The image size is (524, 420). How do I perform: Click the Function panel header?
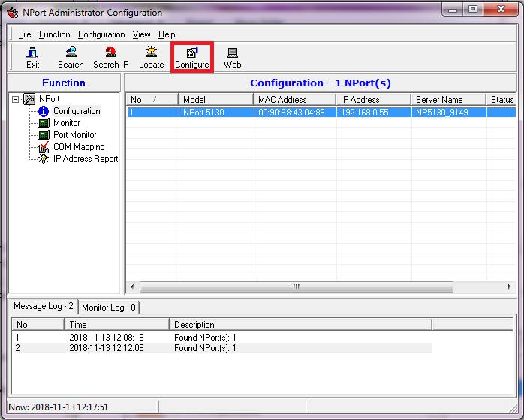(64, 82)
